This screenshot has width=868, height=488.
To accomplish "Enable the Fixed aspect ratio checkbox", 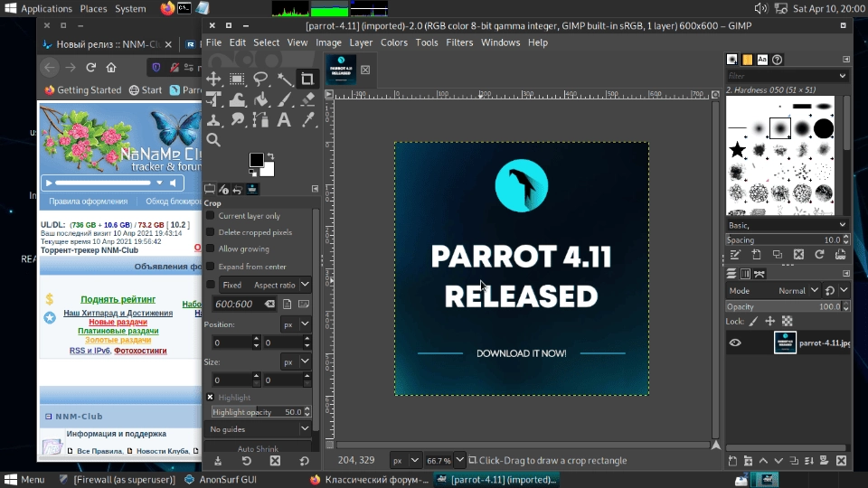I will 211,285.
